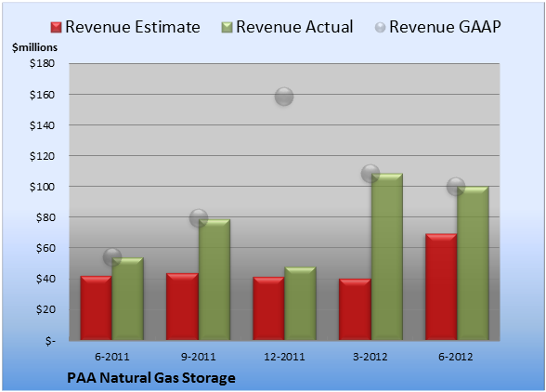Viewport: 546px width, 392px height.
Task: Click the green Revenue Actual legend swatch
Action: [227, 28]
